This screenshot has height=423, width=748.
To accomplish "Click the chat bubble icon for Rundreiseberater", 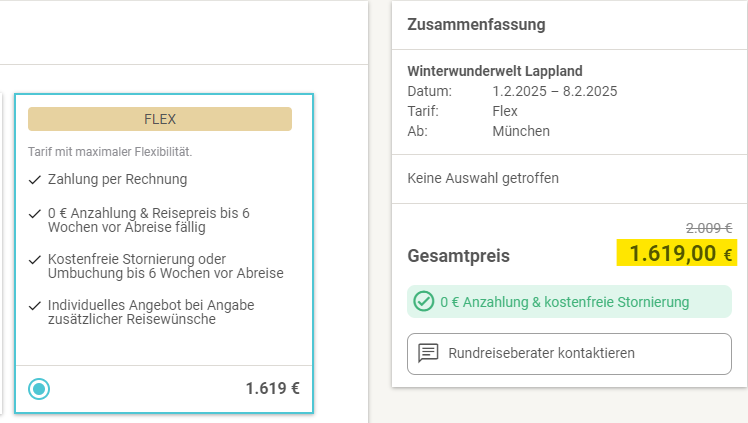I will coord(428,353).
